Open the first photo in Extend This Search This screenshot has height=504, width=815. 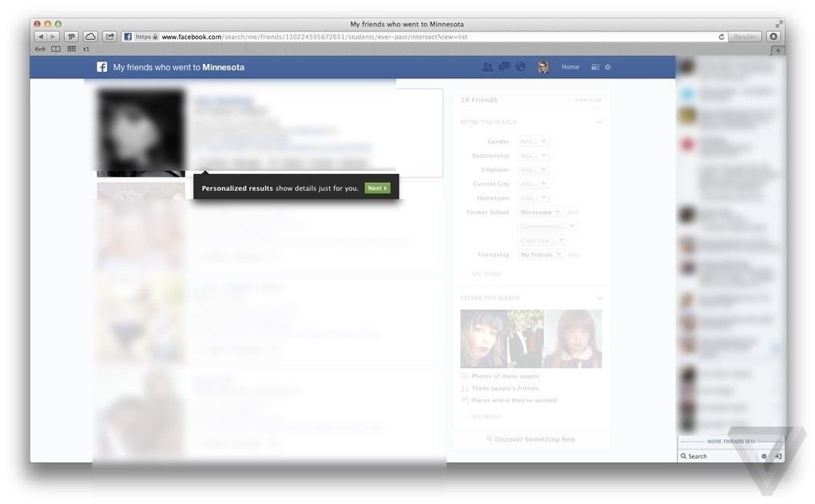(483, 339)
